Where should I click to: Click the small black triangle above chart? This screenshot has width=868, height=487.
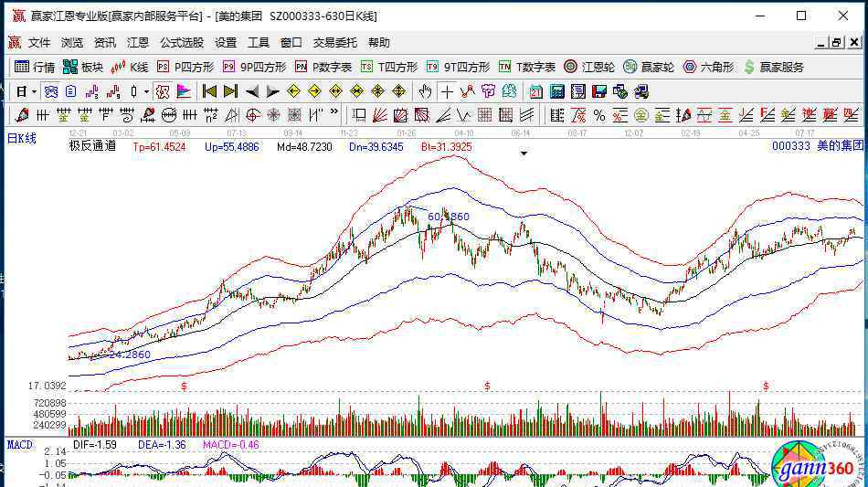pyautogui.click(x=524, y=154)
